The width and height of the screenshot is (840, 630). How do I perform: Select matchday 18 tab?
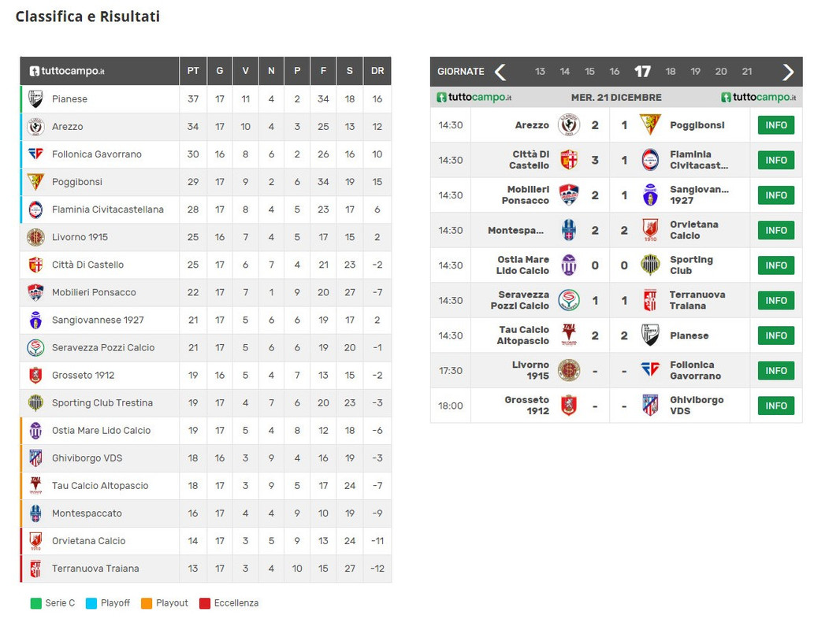[670, 72]
